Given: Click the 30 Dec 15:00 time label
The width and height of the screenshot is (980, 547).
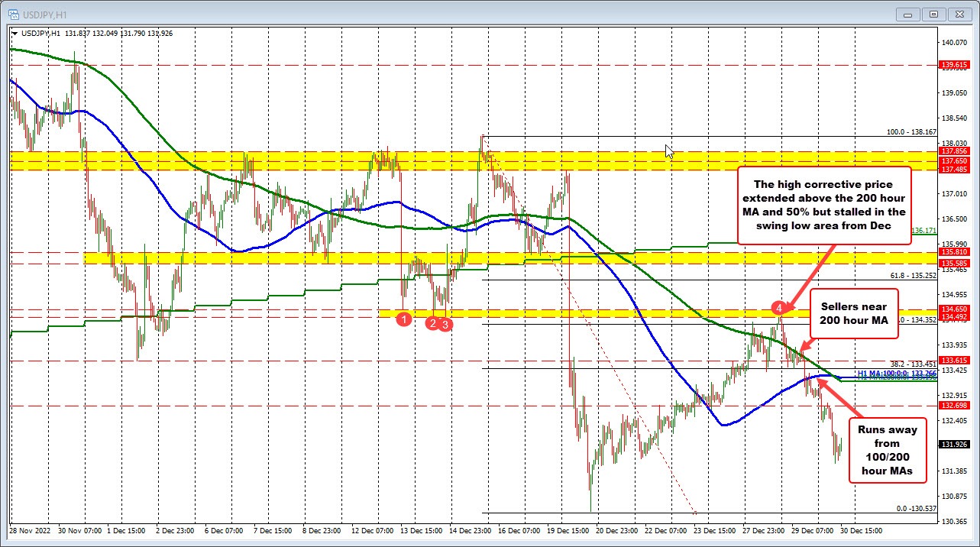Looking at the screenshot, I should click(862, 531).
